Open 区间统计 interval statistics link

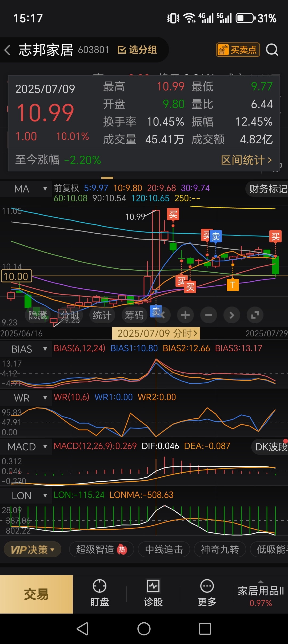[x=247, y=160]
